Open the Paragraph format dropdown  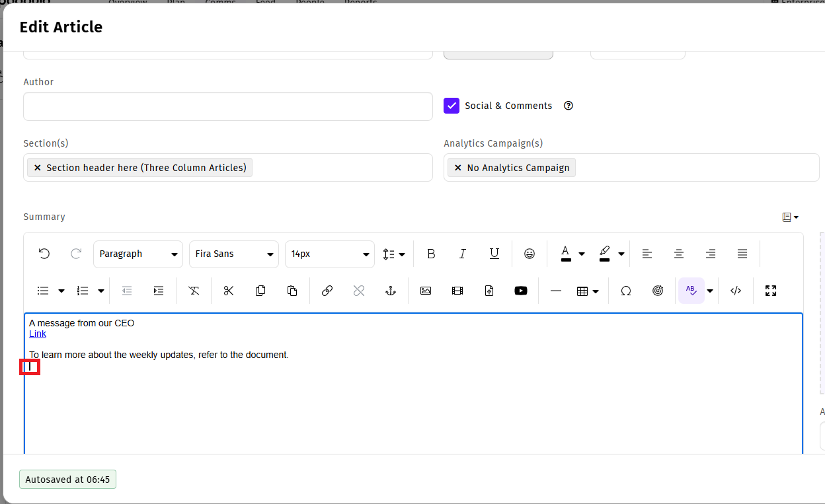[137, 254]
